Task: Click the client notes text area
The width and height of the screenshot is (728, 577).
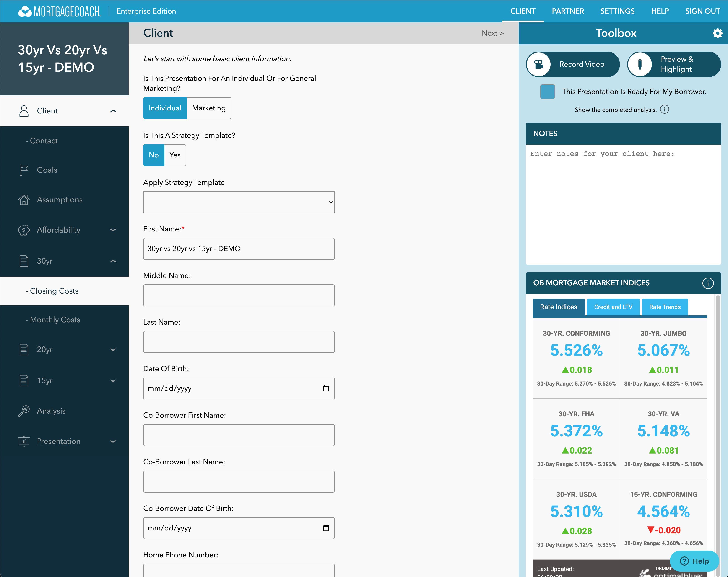Action: tap(623, 205)
